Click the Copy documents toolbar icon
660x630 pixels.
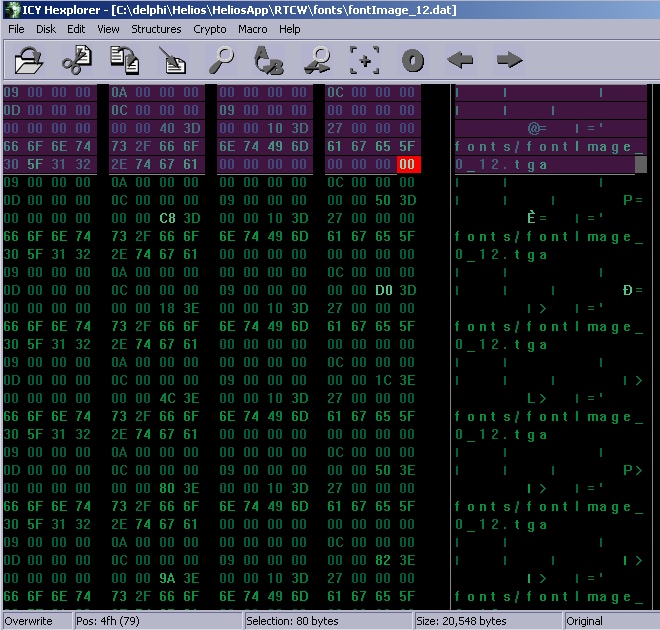(x=125, y=61)
